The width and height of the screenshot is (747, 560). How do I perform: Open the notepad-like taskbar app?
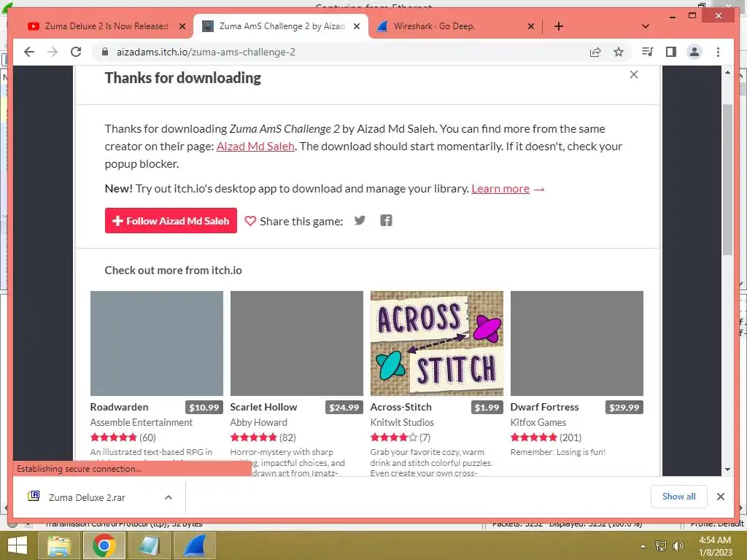(x=149, y=545)
